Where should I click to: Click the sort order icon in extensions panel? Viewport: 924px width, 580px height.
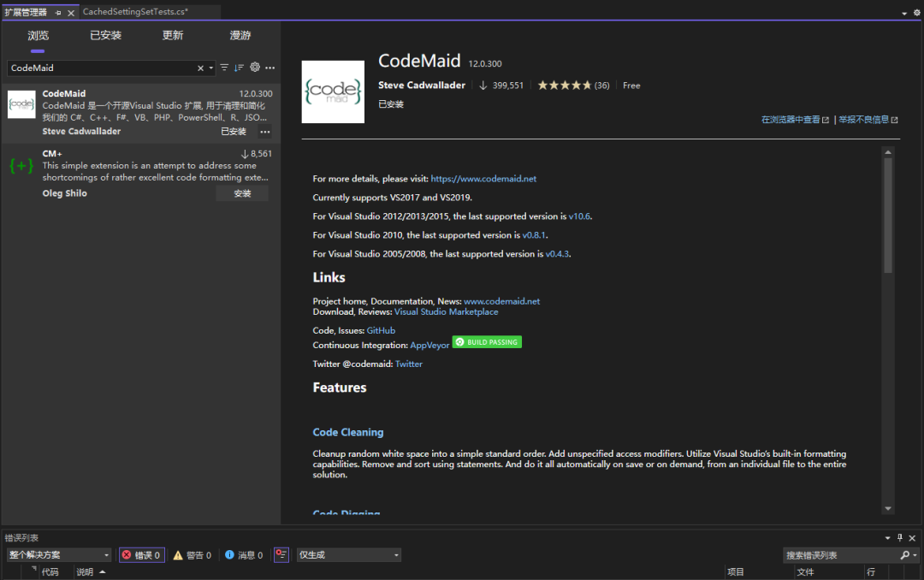(x=240, y=68)
